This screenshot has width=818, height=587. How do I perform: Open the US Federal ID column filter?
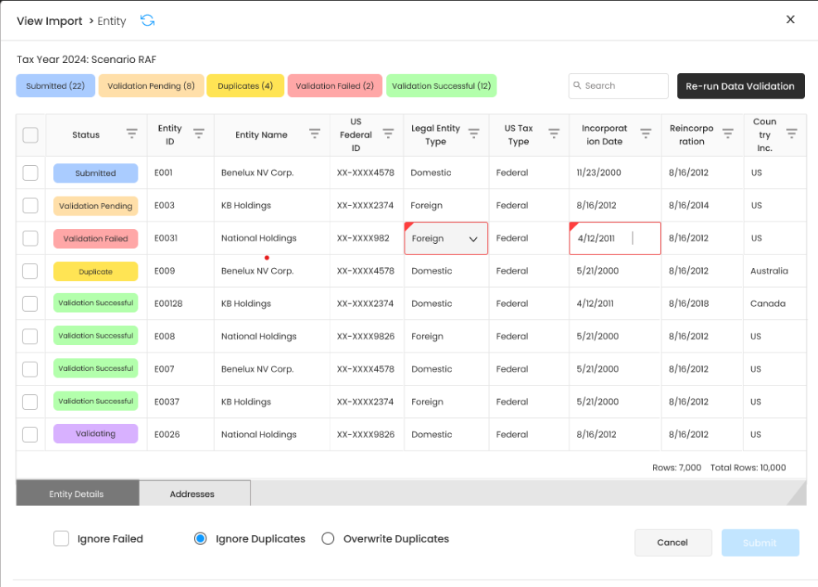pos(388,134)
